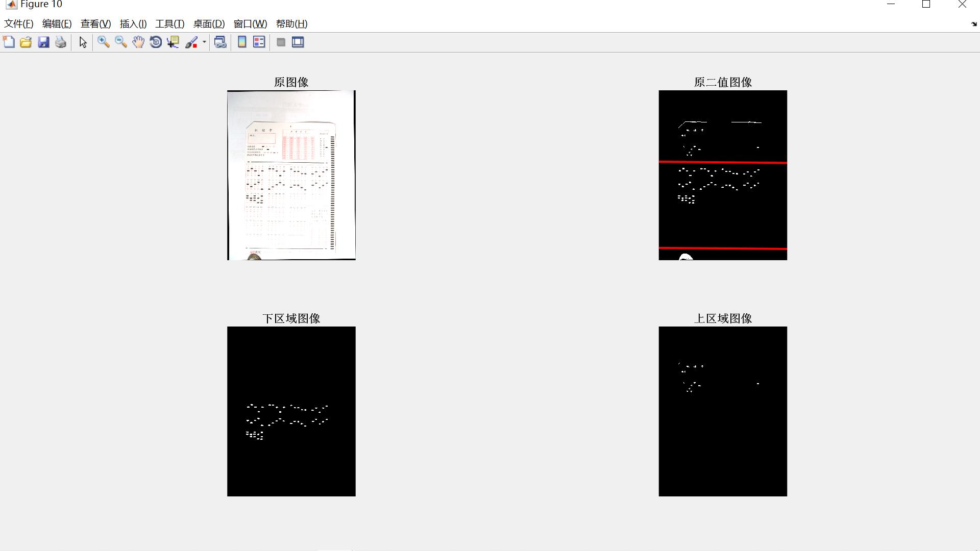
Task: Show plot tools and dock figure icon
Action: tap(298, 42)
